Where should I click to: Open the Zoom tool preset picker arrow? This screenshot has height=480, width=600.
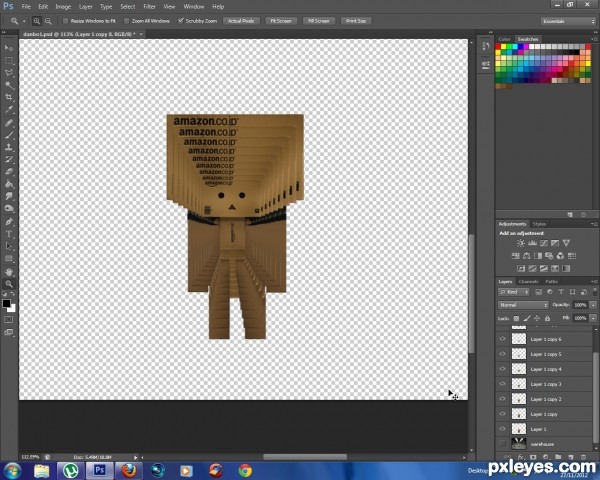click(24, 21)
